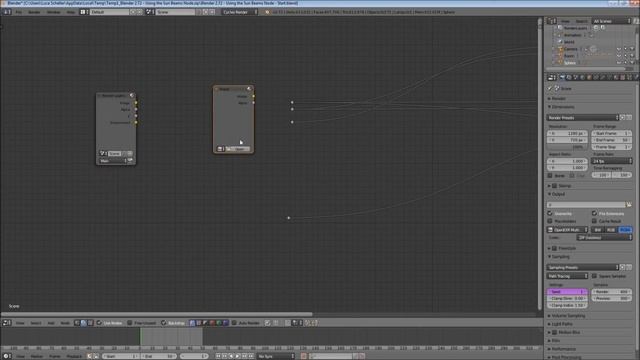The image size is (640, 360).
Task: Open the node editor Add menu
Action: [51, 323]
